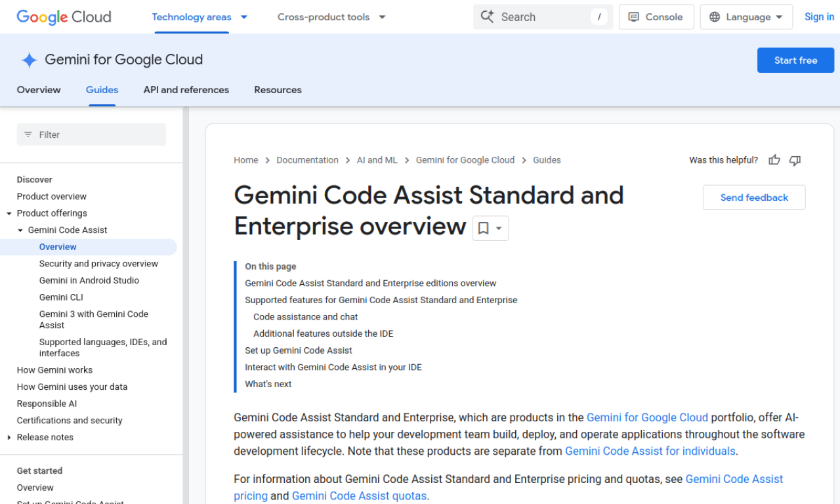Collapse the Gemini Code Assist tree section
This screenshot has width=840, height=504.
[x=20, y=230]
